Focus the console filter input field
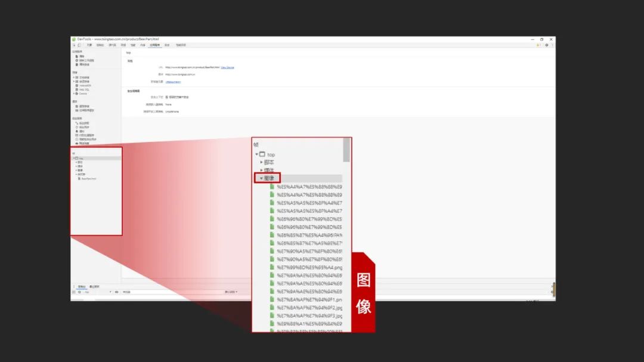 [171, 292]
